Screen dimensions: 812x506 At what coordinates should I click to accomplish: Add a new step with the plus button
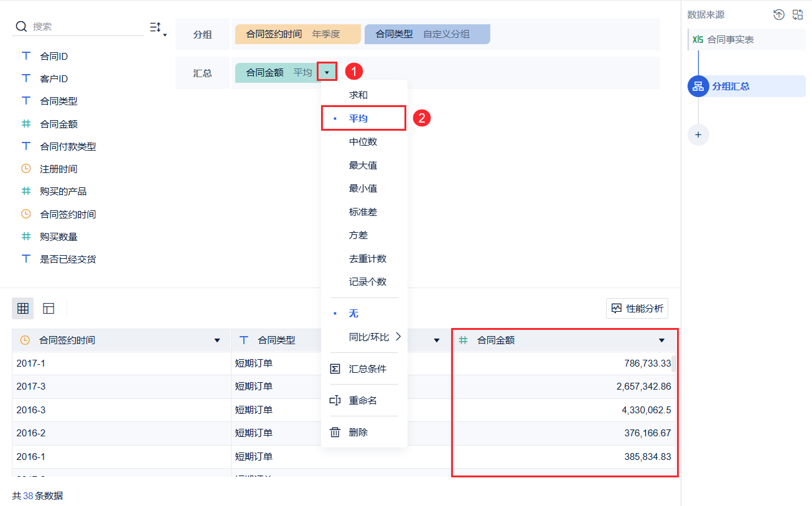698,134
